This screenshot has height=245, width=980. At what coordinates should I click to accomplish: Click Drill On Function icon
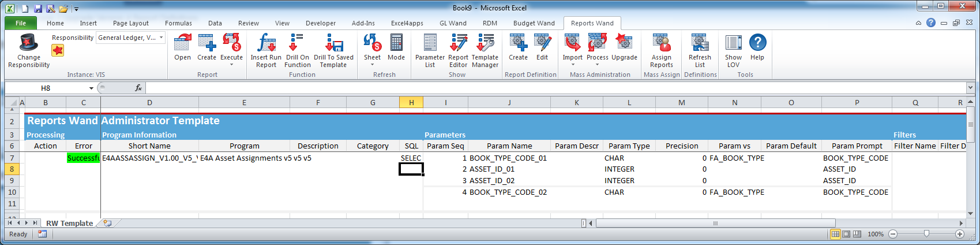pyautogui.click(x=297, y=43)
